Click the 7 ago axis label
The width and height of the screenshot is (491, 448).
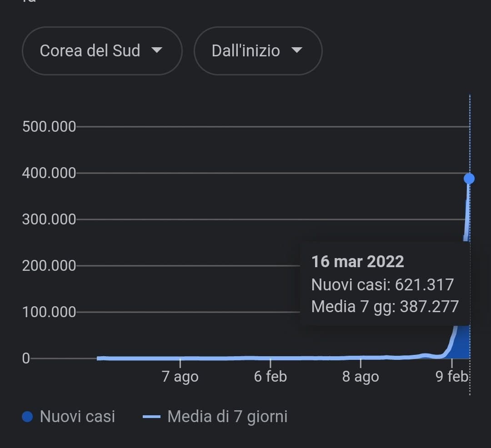[x=180, y=377]
